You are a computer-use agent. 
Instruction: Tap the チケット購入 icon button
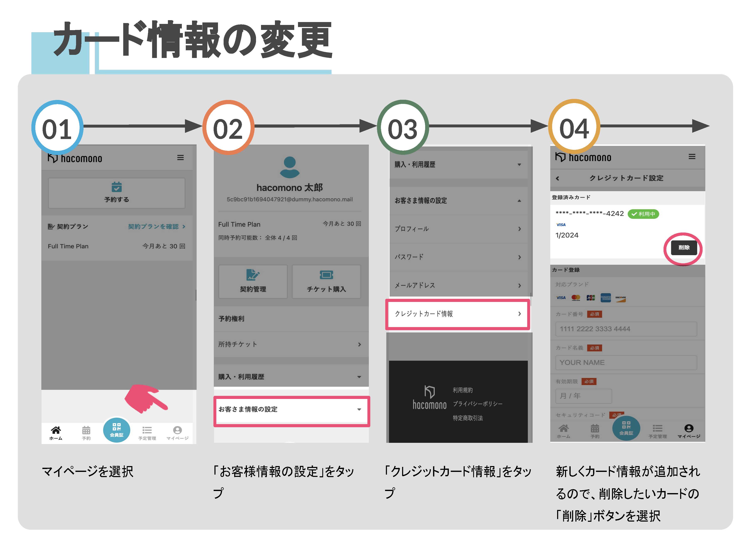tap(326, 281)
